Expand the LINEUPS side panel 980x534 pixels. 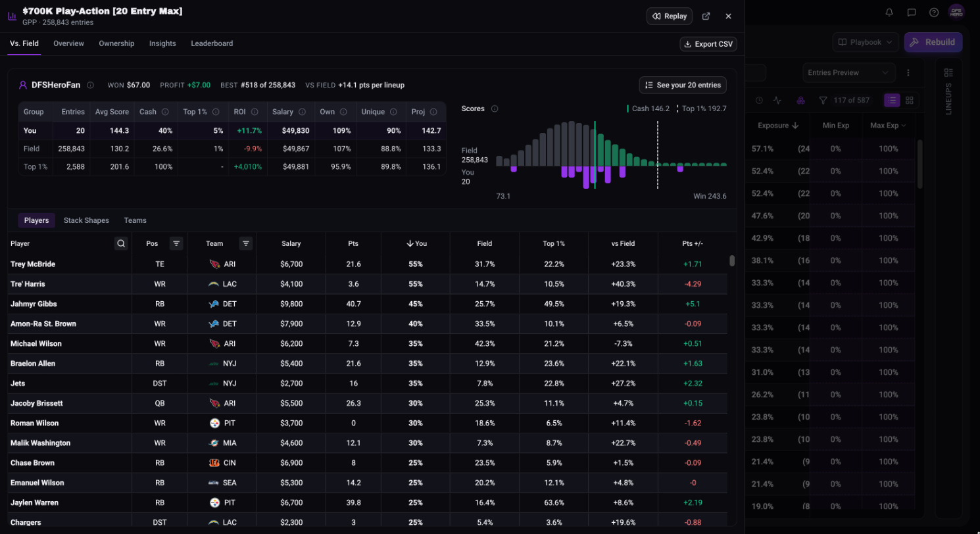tap(948, 91)
